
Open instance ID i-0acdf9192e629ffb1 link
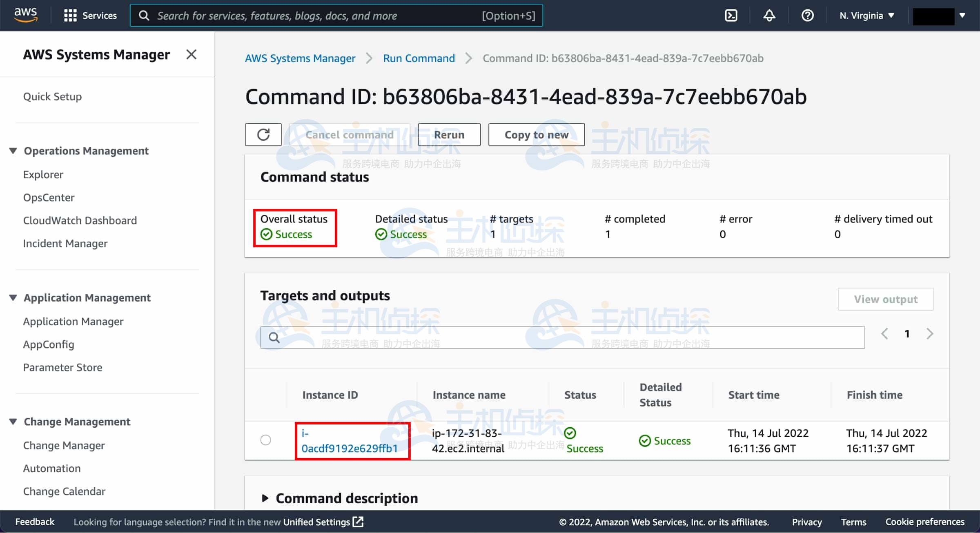[350, 441]
